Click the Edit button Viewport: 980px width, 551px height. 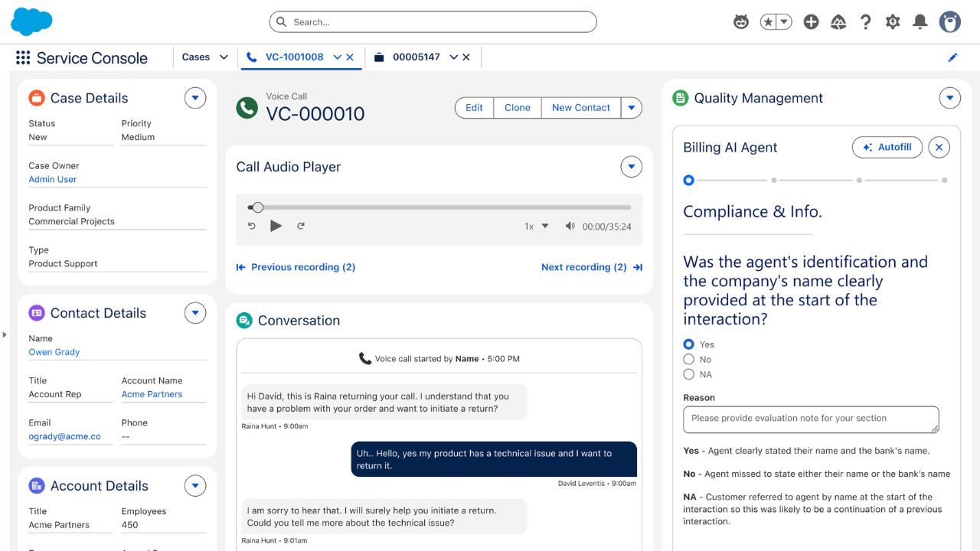tap(474, 108)
